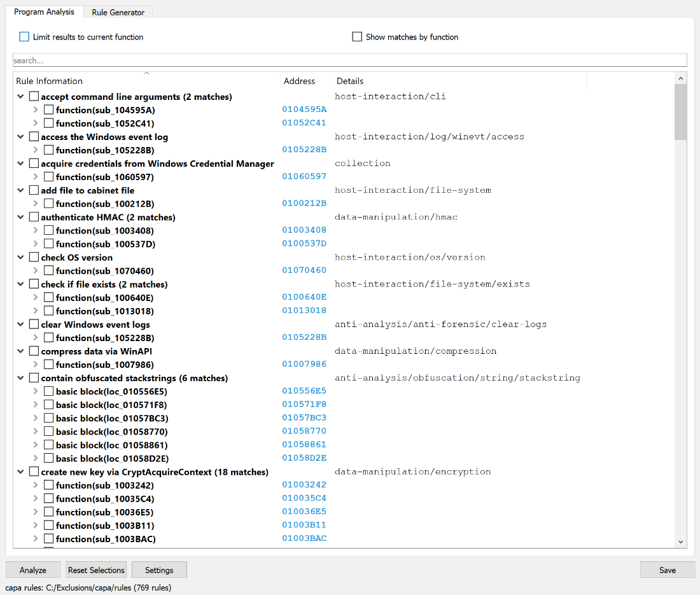Check function(sub_1070460) under check OS version
Screen dimensions: 700x595
pyautogui.click(x=48, y=270)
